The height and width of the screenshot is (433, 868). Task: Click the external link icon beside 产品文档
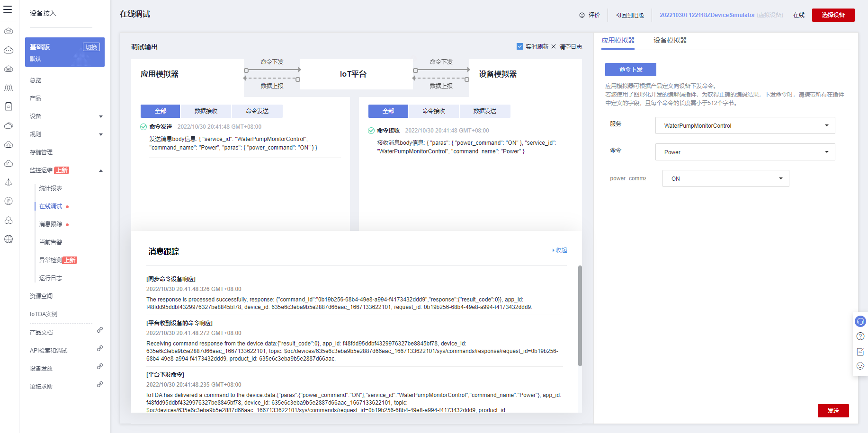point(100,330)
